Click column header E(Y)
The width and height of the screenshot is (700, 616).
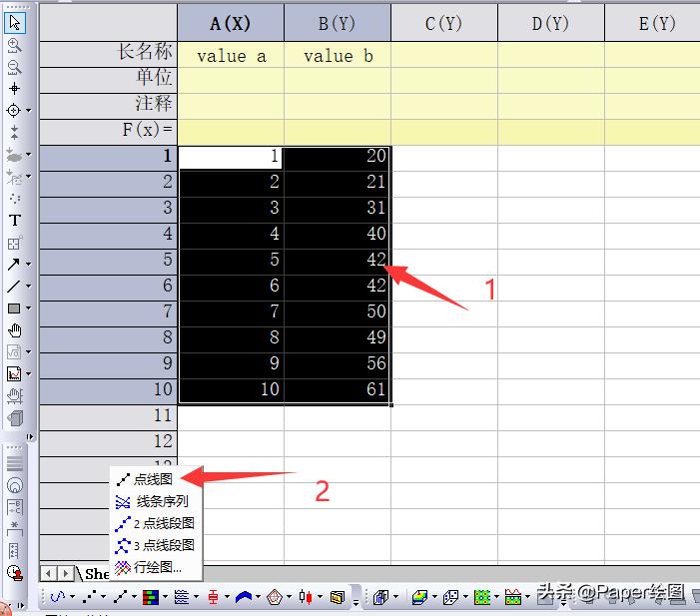[652, 23]
